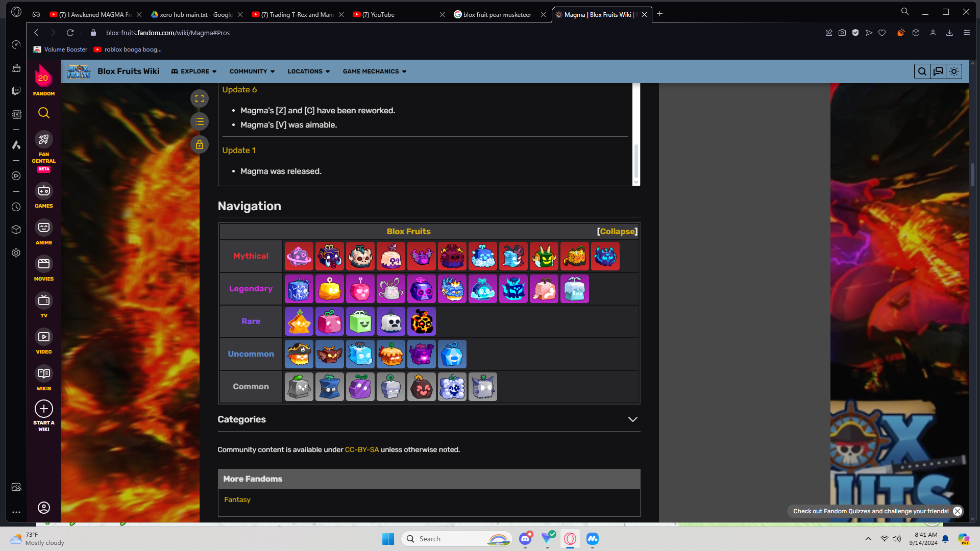Open the table of contents list icon
The height and width of the screenshot is (551, 980).
coord(200,121)
